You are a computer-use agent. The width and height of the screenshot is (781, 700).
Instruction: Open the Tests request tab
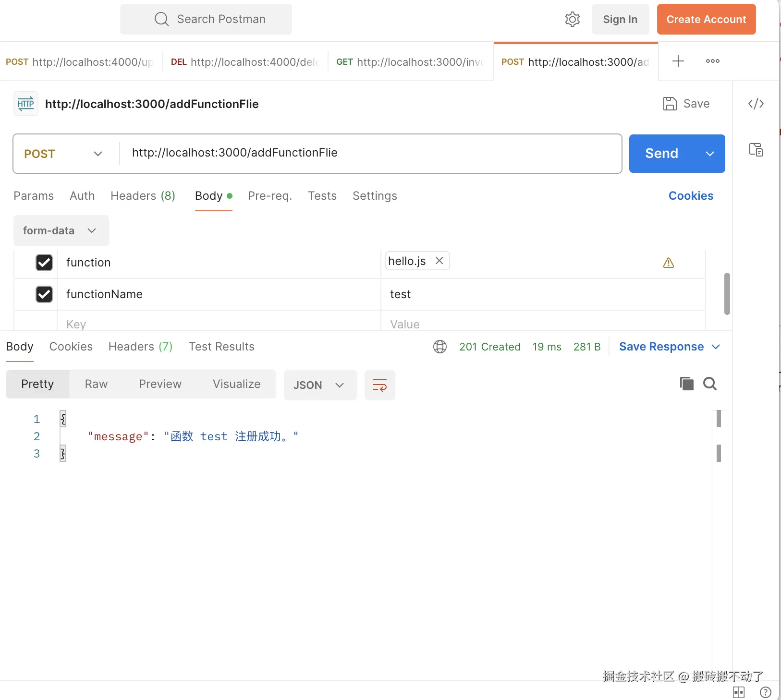pos(322,196)
